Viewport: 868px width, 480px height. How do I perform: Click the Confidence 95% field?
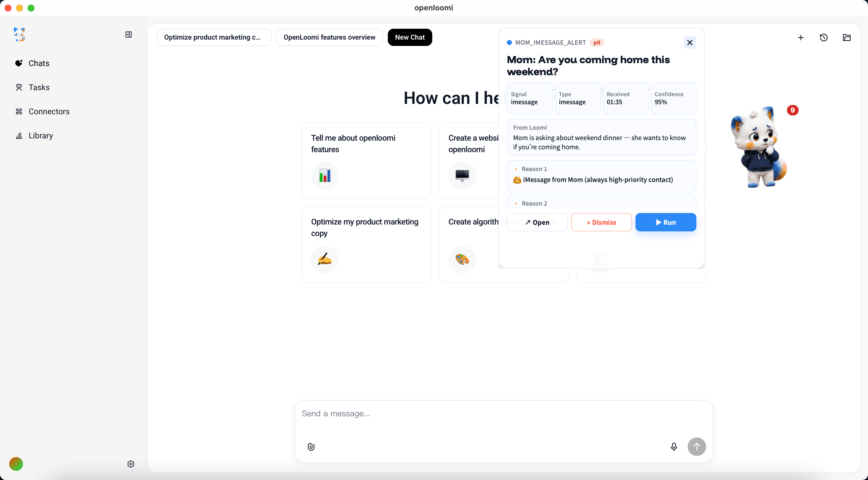point(673,98)
